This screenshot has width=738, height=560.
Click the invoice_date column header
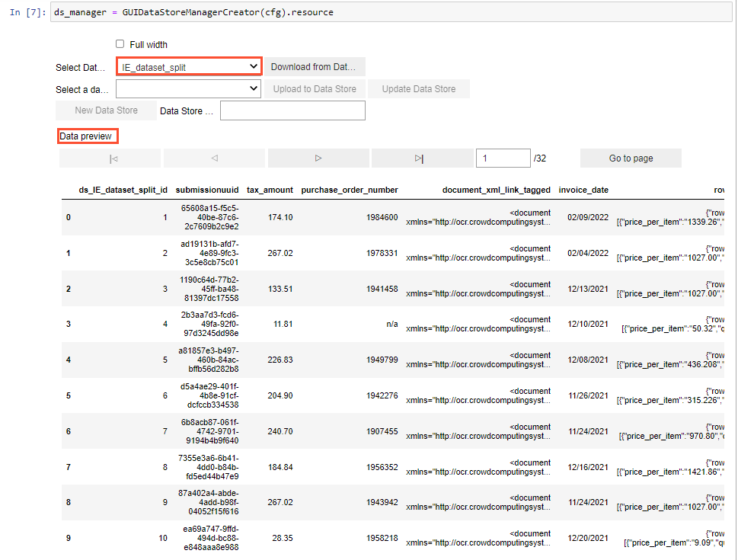(x=583, y=190)
